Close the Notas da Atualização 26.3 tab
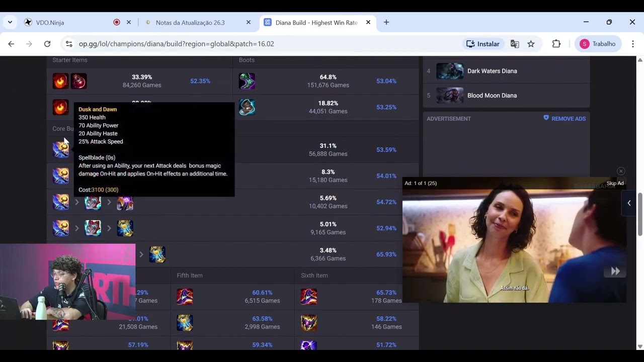 pyautogui.click(x=249, y=22)
